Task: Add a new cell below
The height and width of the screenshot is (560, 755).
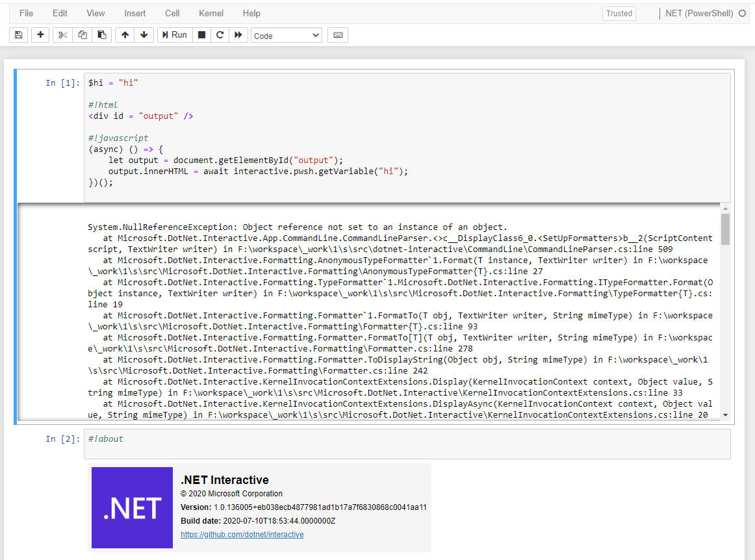Action: 40,34
